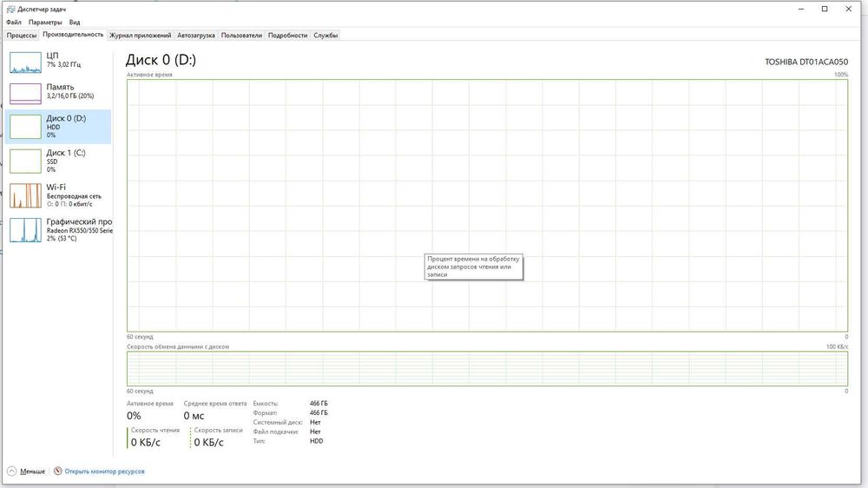Image resolution: width=868 pixels, height=488 pixels.
Task: Click the 100 КБ/с scale label
Action: coord(837,346)
